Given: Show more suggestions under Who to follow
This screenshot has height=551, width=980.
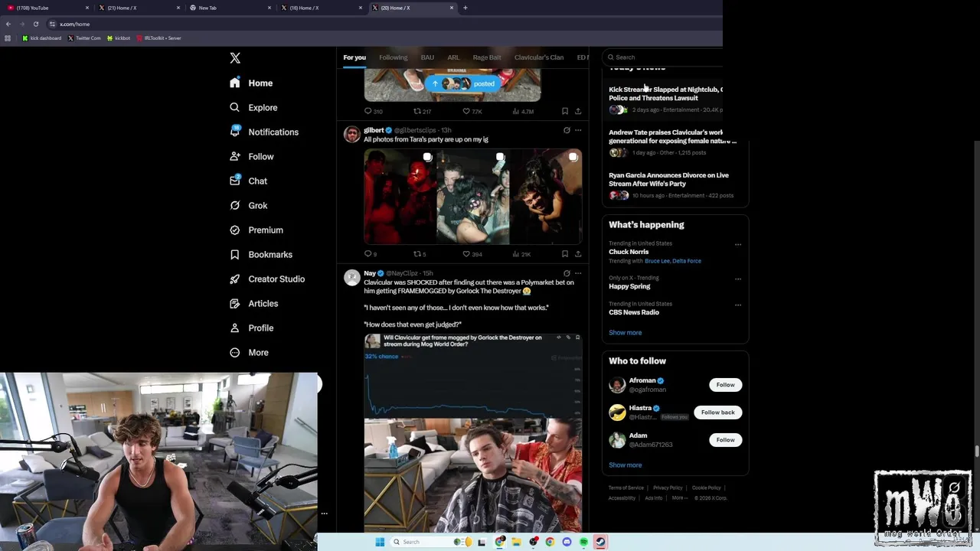Looking at the screenshot, I should (625, 465).
